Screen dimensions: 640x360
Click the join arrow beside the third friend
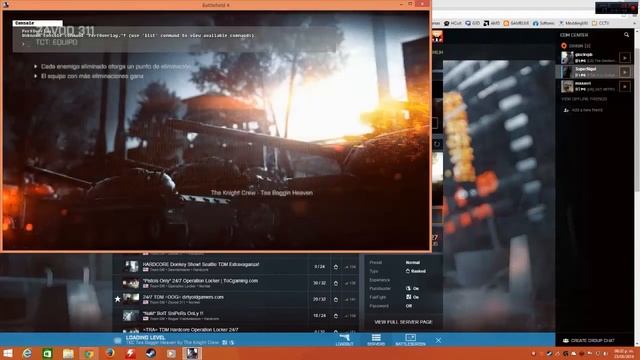(x=624, y=87)
